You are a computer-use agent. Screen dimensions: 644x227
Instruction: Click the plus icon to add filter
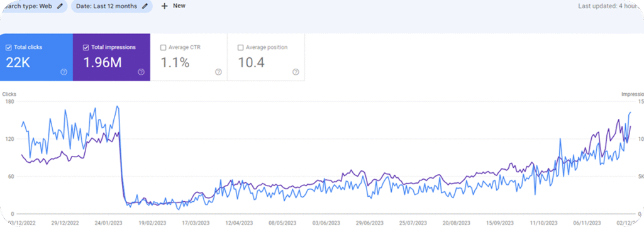point(164,6)
